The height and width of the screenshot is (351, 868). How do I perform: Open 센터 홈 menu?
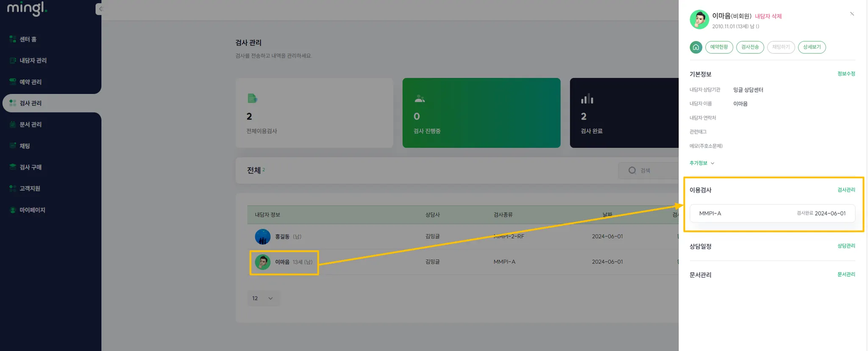pyautogui.click(x=28, y=39)
